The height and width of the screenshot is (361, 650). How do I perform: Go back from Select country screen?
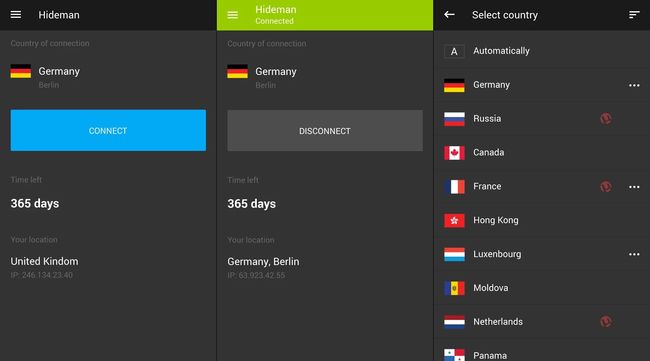point(449,15)
